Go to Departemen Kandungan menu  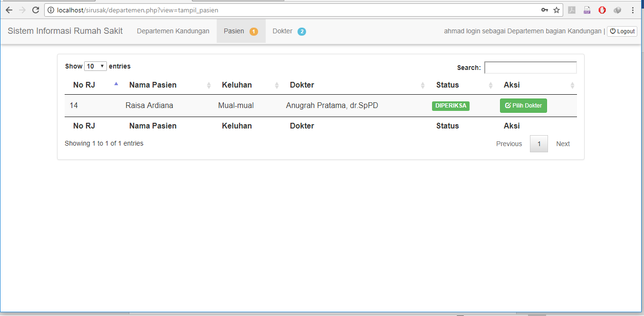pyautogui.click(x=173, y=31)
